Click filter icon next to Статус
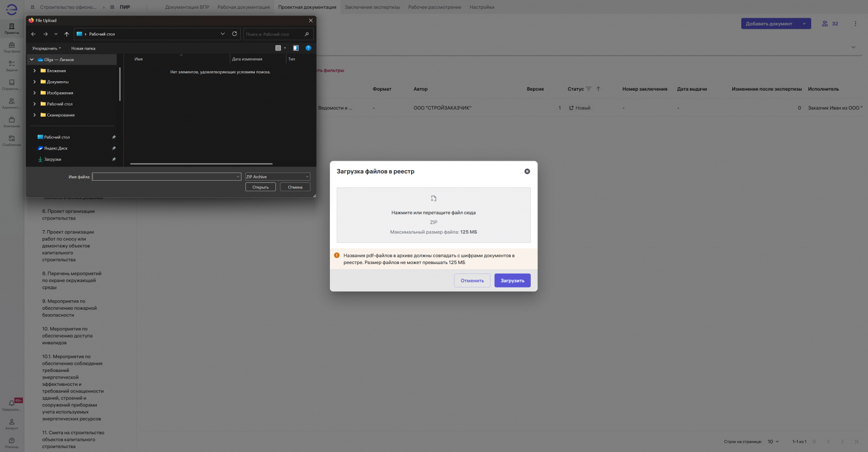This screenshot has width=868, height=452. (589, 89)
